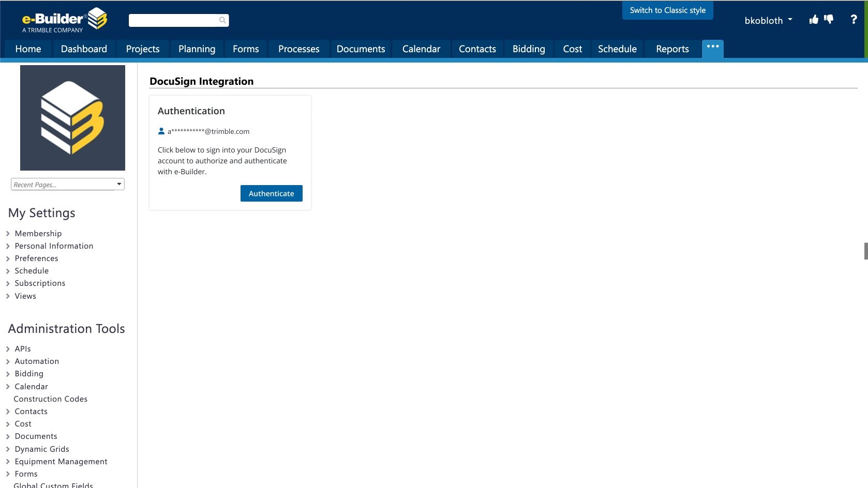Open the Processes tab
Image resolution: width=868 pixels, height=488 pixels.
pos(298,49)
